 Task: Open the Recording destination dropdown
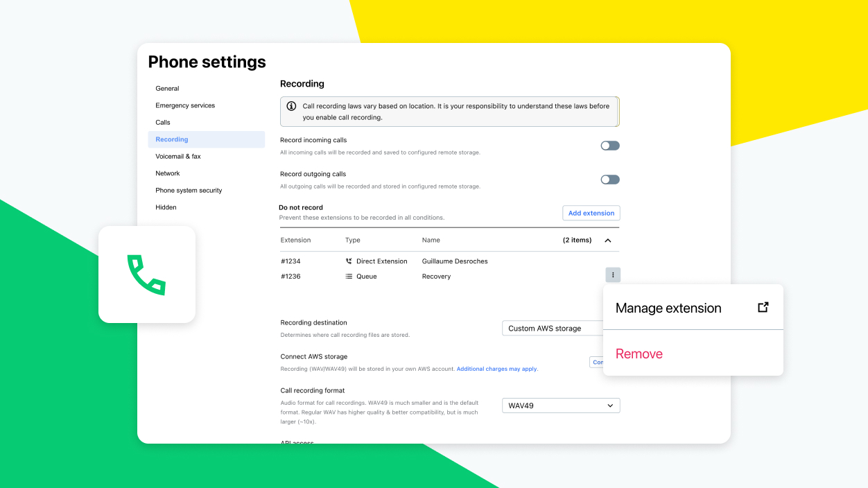tap(553, 329)
